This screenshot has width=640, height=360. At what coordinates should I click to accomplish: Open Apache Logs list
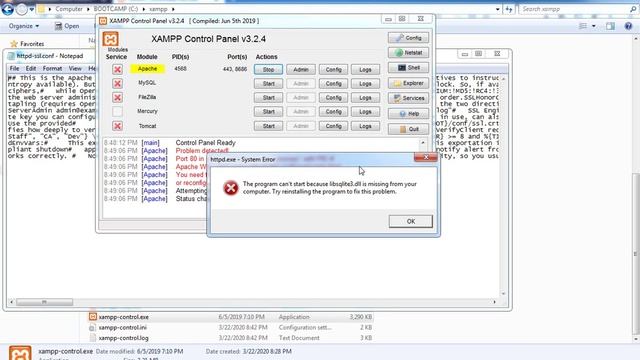[x=365, y=69]
